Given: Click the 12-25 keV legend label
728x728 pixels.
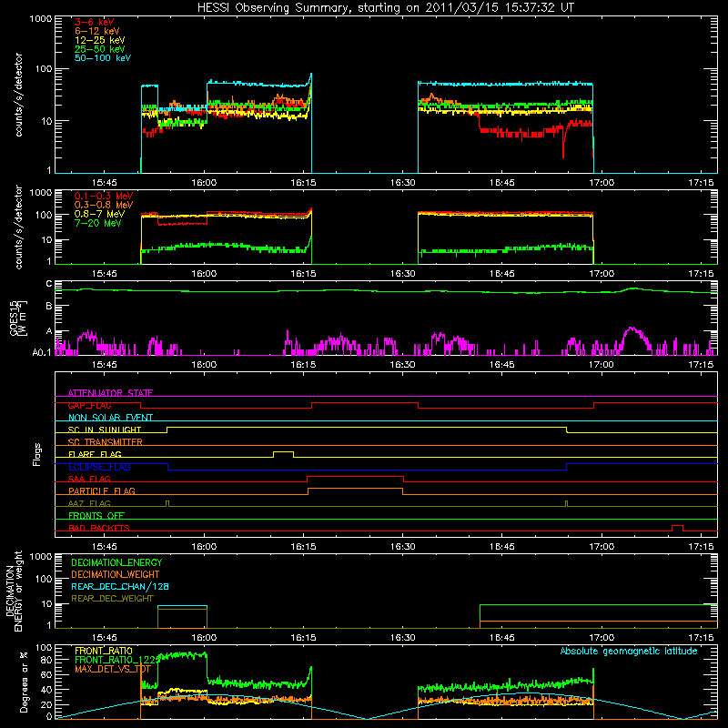Looking at the screenshot, I should 99,40.
